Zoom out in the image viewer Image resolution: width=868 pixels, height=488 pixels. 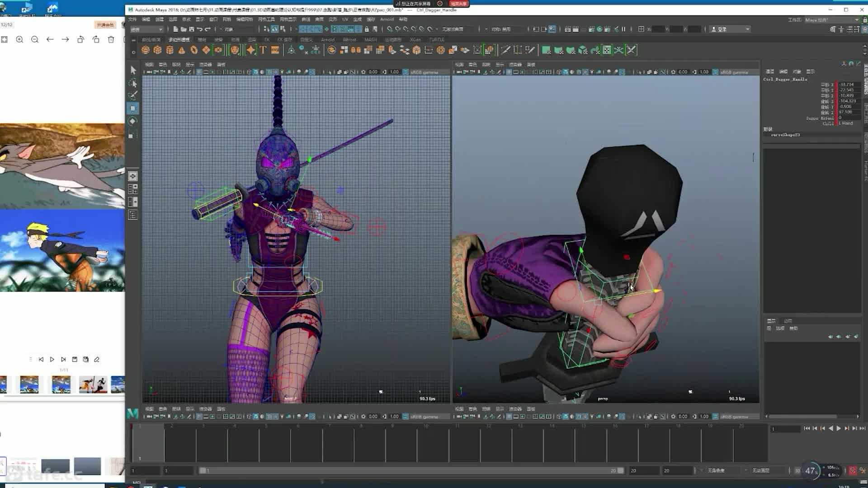pos(35,40)
